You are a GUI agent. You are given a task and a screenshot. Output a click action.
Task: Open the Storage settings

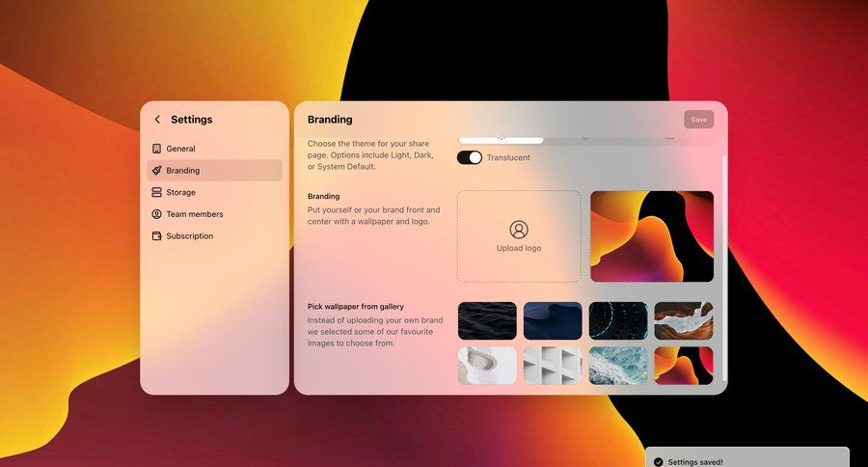coord(215,192)
